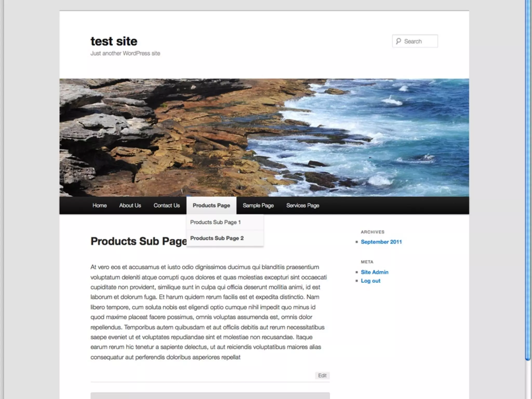The image size is (532, 399).
Task: Click the Products Page dropdown menu
Action: [x=211, y=205]
